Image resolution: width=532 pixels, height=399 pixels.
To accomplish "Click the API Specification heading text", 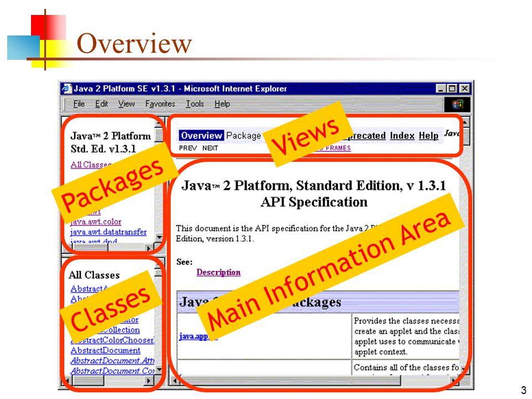I will point(314,202).
